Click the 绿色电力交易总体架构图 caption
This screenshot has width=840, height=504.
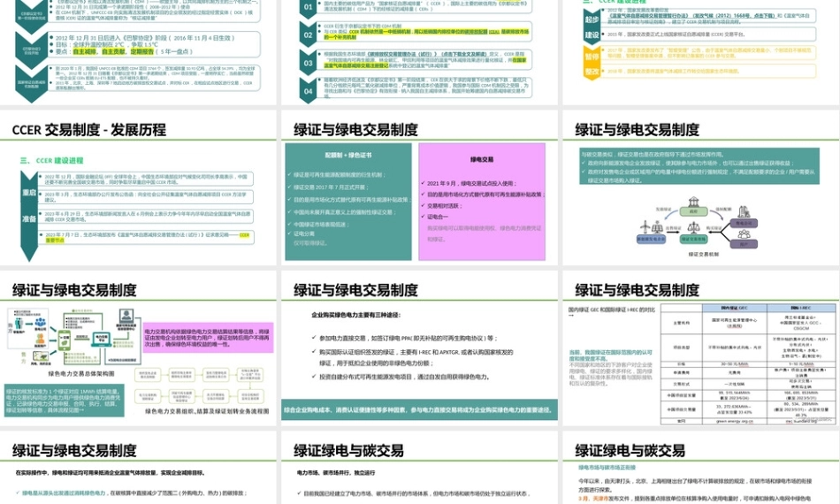tap(80, 373)
